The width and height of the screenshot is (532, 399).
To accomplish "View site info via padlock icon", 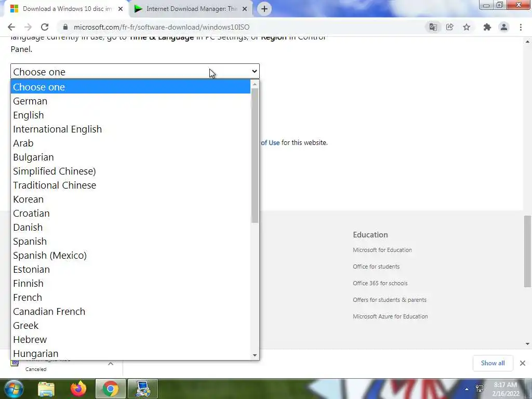I will 65,27.
